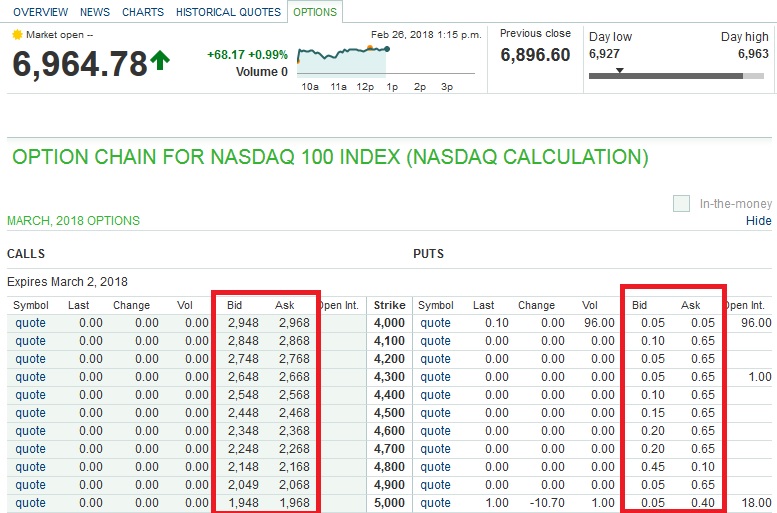
Task: Open call quote for 4,500 strike
Action: click(30, 413)
